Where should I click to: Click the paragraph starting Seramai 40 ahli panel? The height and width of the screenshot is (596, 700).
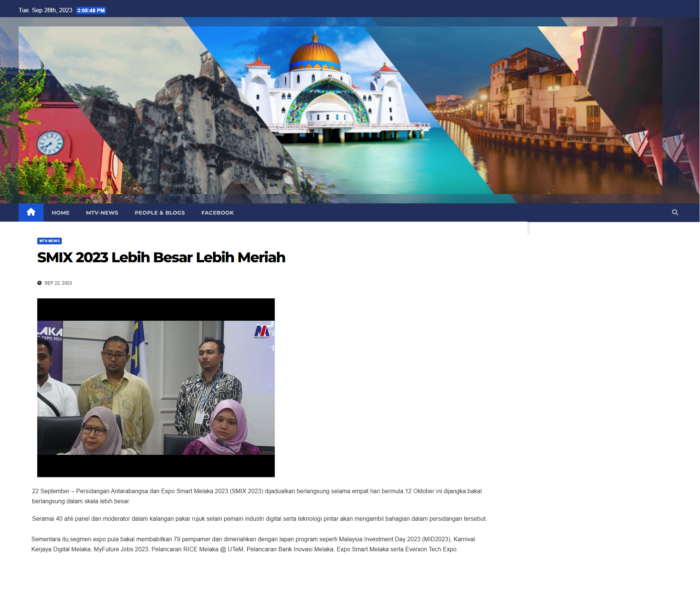pos(259,519)
